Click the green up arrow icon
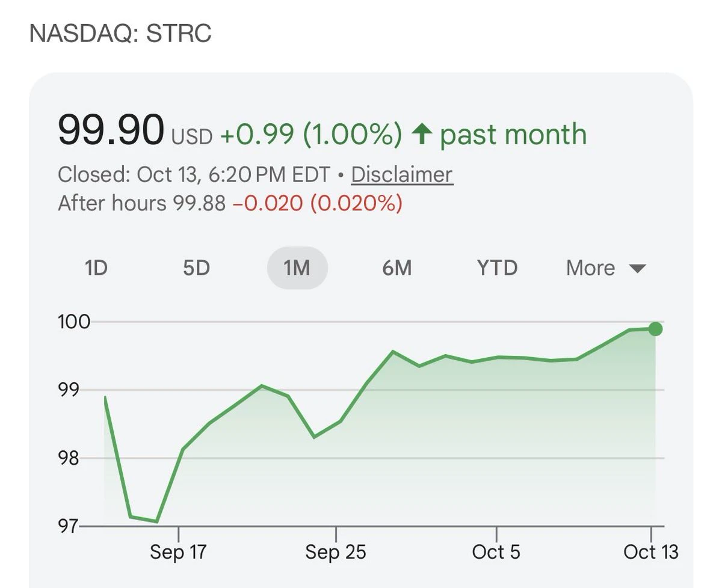722x588 pixels. point(422,134)
